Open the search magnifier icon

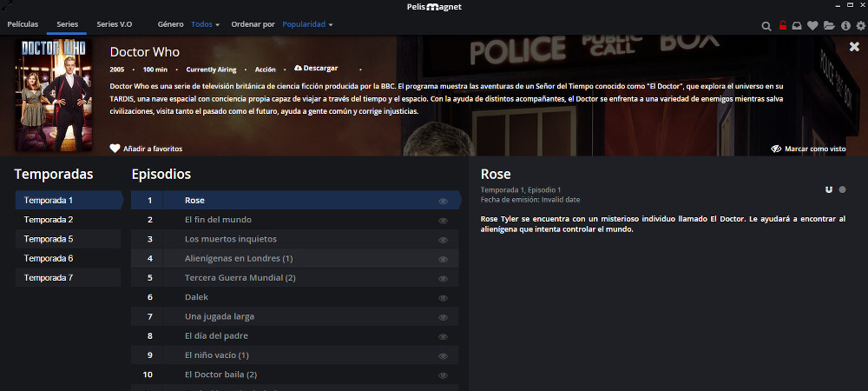tap(766, 26)
